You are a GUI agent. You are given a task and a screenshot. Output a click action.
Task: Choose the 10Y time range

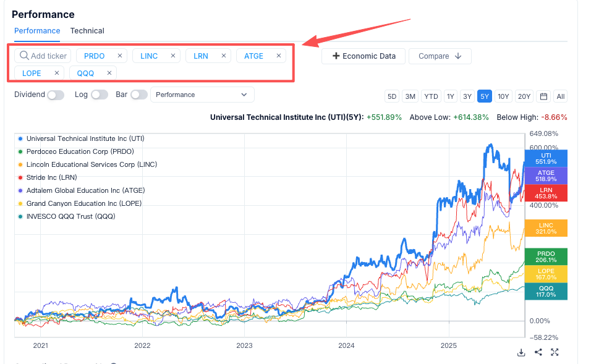[504, 96]
